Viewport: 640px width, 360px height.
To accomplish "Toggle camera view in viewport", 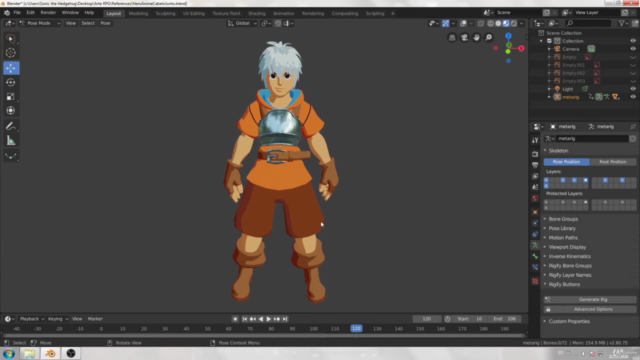I will pos(464,38).
